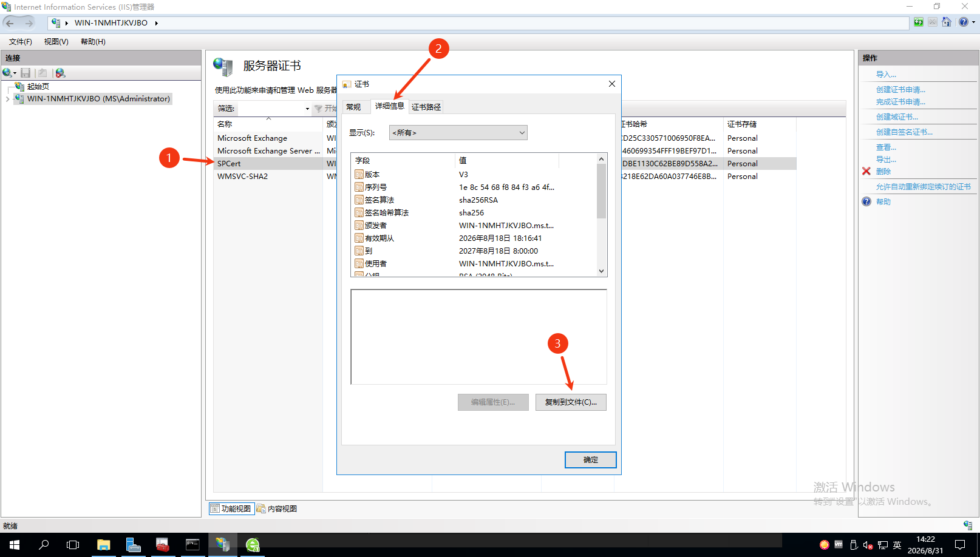Click the 创建自签名证书 action link
980x557 pixels.
pyautogui.click(x=904, y=132)
